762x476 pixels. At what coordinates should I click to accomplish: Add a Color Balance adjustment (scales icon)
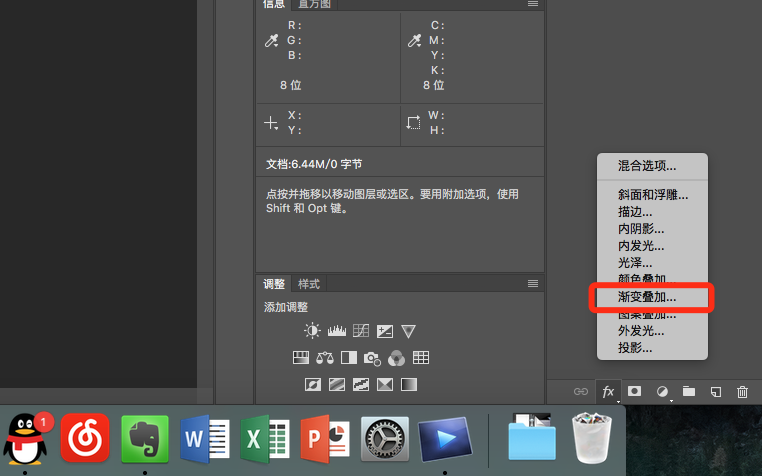tap(325, 358)
